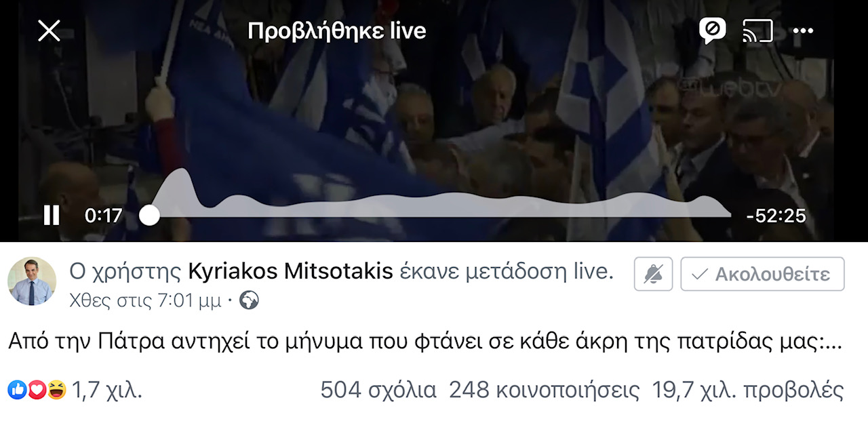This screenshot has width=868, height=442.
Task: Click the red heart reaction icon
Action: pyautogui.click(x=37, y=390)
